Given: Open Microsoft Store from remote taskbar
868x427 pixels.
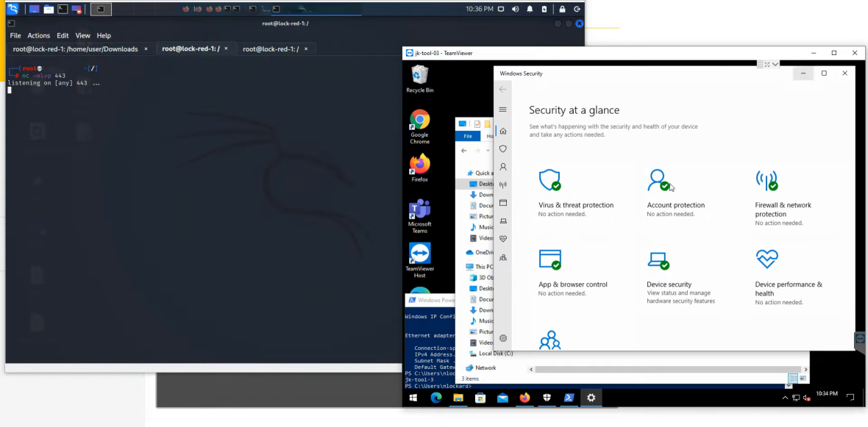Looking at the screenshot, I should [480, 398].
